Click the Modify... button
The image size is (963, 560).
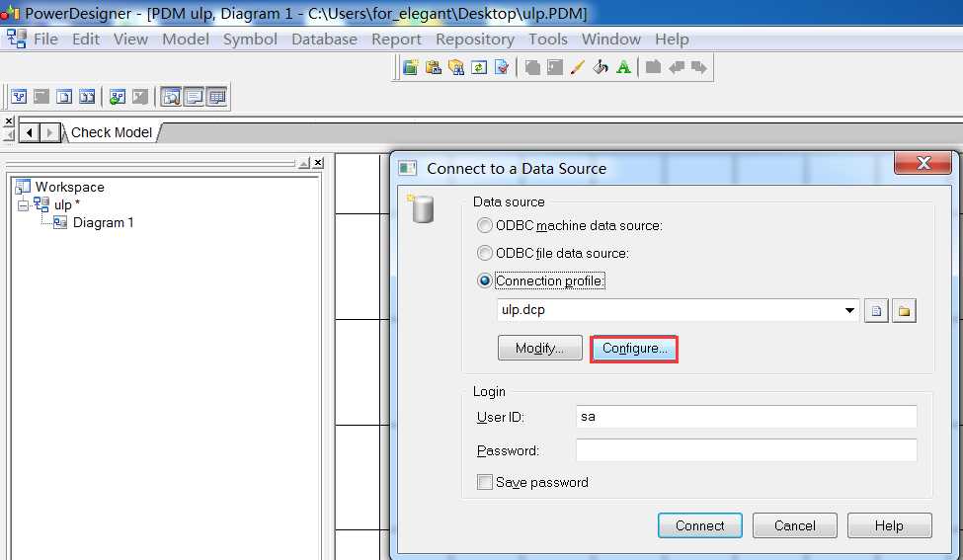(540, 349)
